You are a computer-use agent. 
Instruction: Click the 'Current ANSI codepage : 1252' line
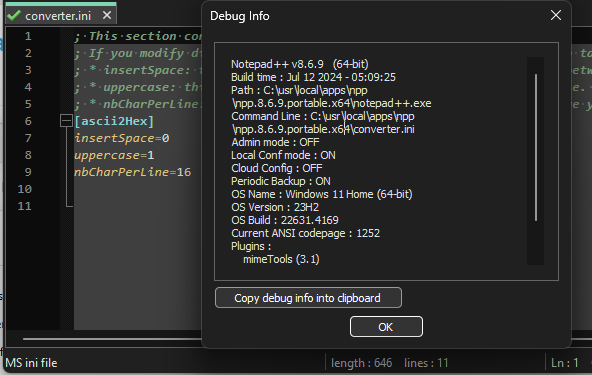coord(305,233)
